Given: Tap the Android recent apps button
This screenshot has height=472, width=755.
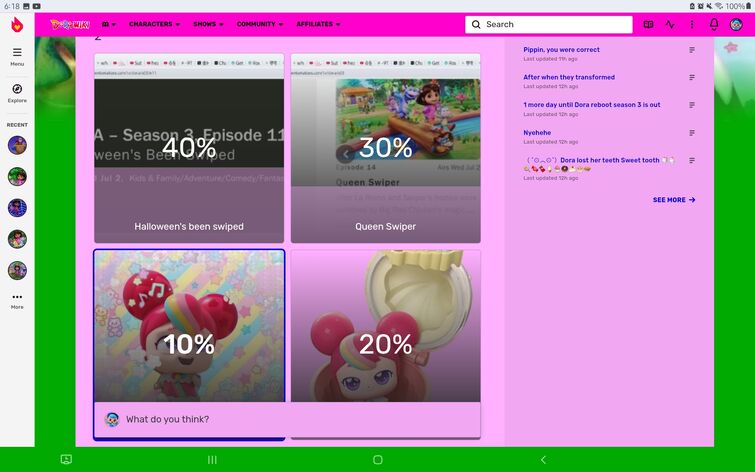Looking at the screenshot, I should [x=212, y=460].
